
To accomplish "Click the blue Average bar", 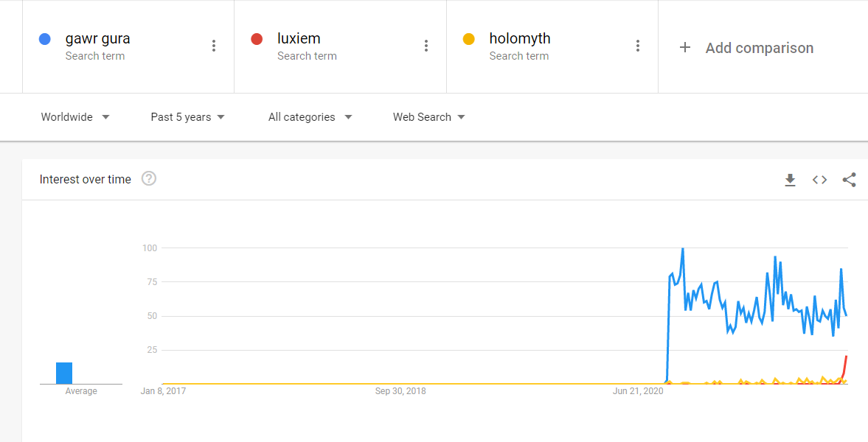I will click(x=64, y=373).
